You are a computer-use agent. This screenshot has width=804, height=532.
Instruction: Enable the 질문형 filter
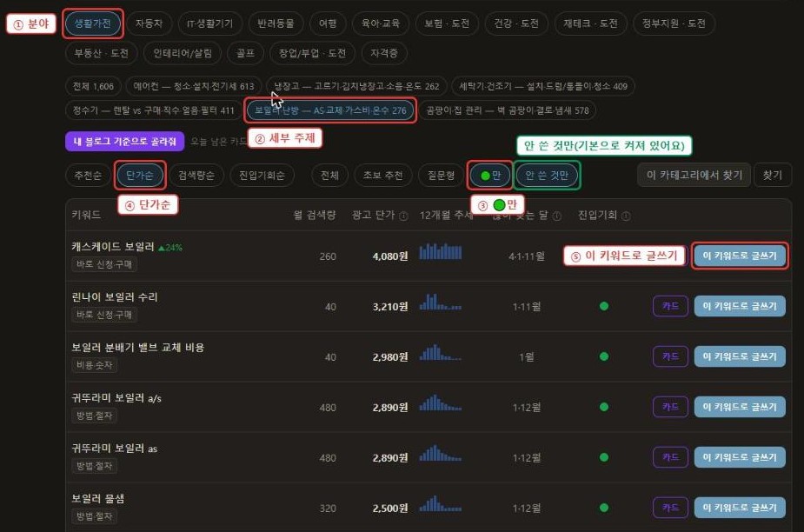441,176
